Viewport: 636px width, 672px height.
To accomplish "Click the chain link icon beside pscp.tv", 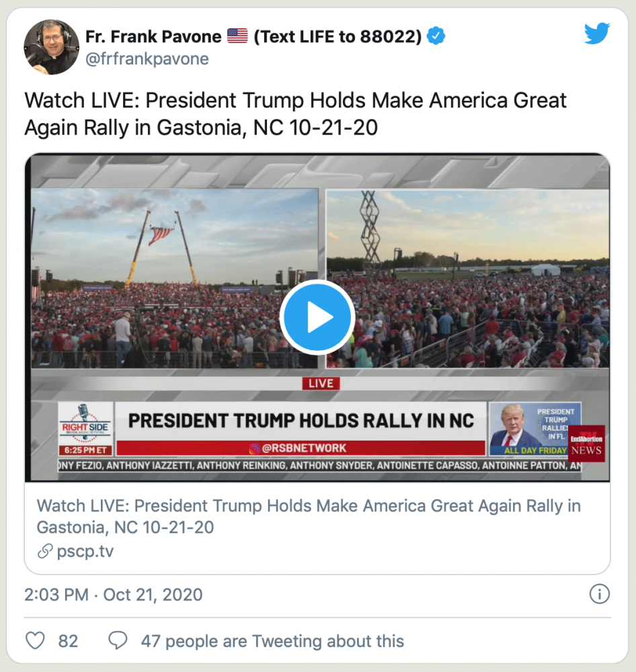I will coord(45,552).
